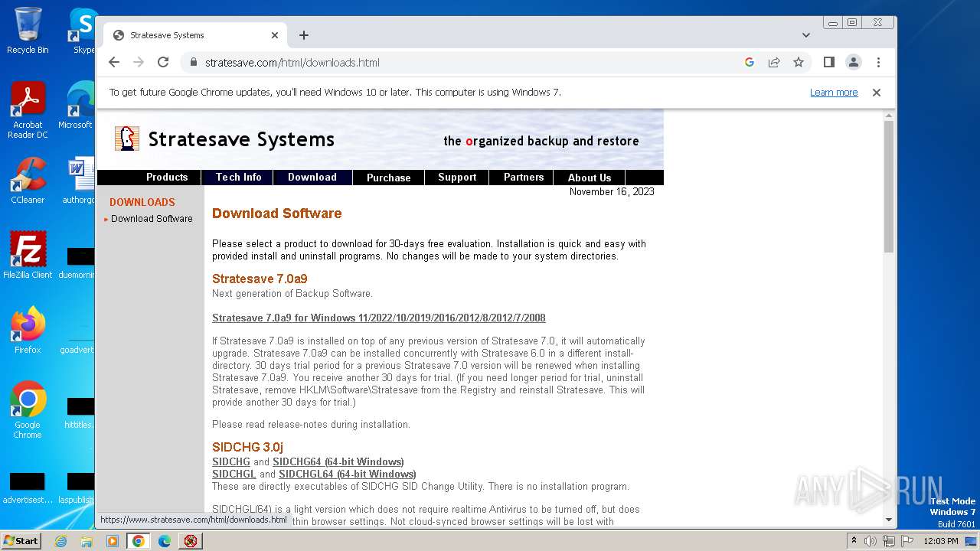Select the Firefox desktop icon
The image size is (980, 551).
[28, 331]
